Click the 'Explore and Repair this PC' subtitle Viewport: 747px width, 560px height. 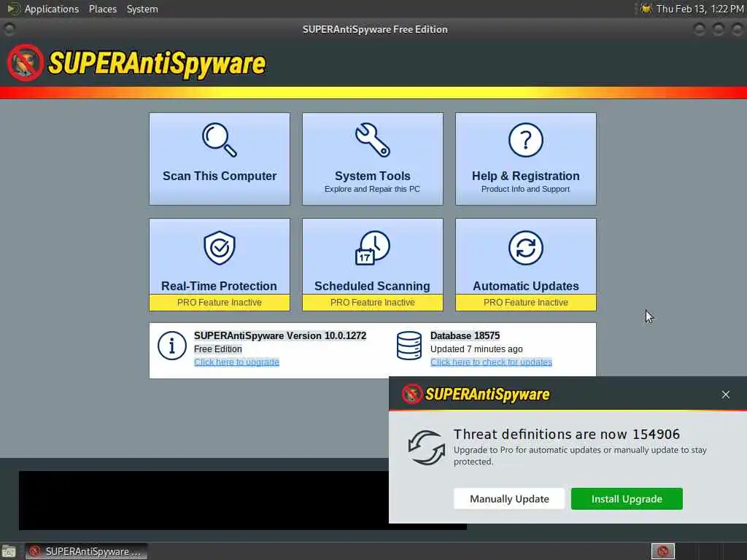(373, 189)
